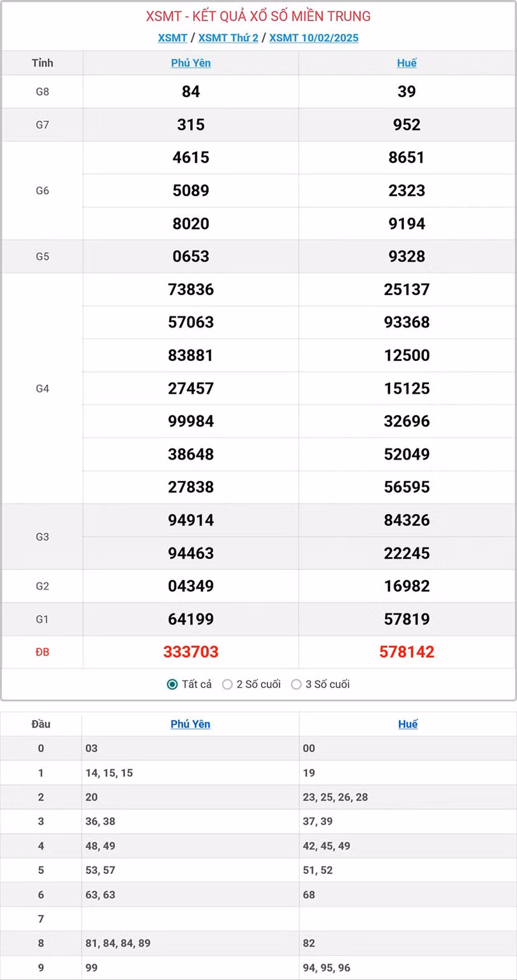517x980 pixels.
Task: Click the ĐB row label
Action: tap(42, 652)
